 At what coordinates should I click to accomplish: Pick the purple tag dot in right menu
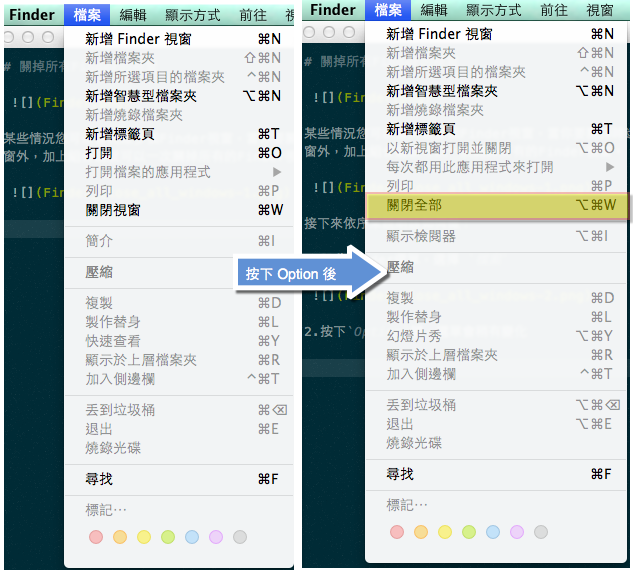click(517, 532)
